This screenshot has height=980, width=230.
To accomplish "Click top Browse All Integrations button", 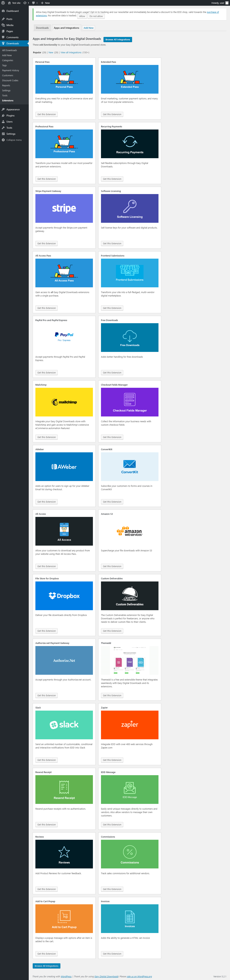I will click(118, 40).
